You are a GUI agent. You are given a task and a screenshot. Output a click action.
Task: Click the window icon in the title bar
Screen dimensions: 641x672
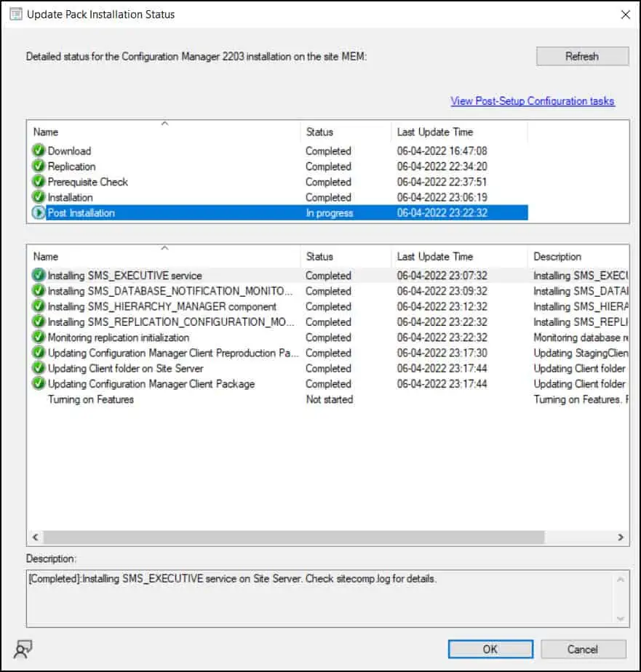pyautogui.click(x=16, y=14)
